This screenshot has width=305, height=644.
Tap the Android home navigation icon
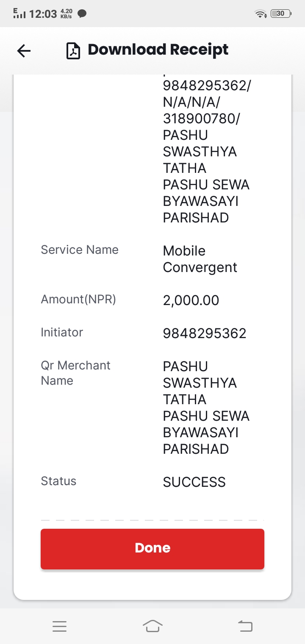pos(152,626)
